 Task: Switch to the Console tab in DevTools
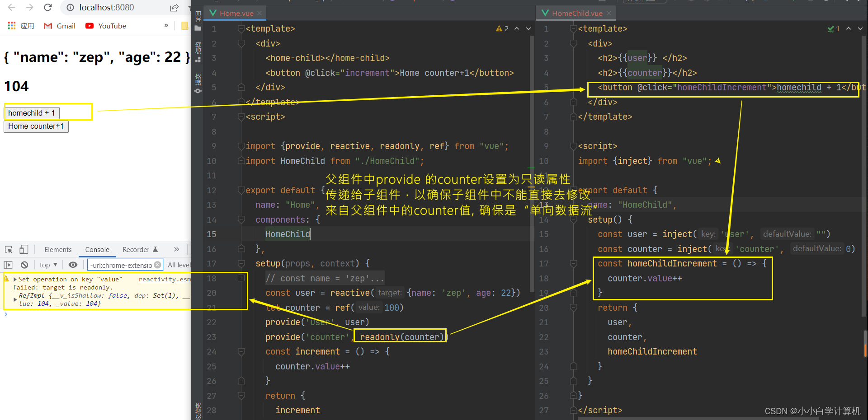[x=97, y=249]
